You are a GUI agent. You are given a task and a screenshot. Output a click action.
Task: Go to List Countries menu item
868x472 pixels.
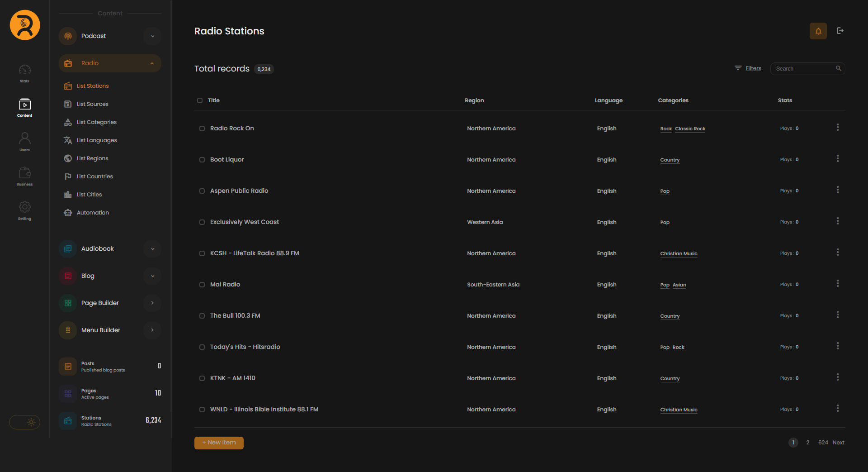(94, 176)
